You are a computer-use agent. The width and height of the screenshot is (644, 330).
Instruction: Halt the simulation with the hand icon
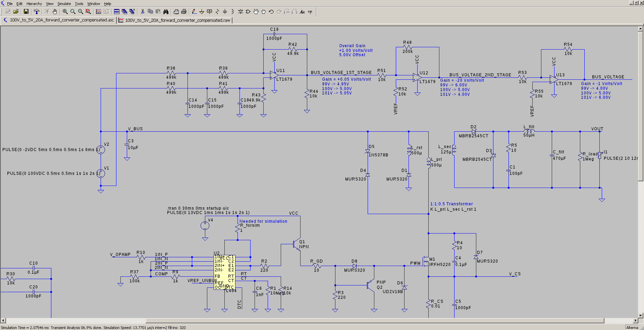coord(55,12)
